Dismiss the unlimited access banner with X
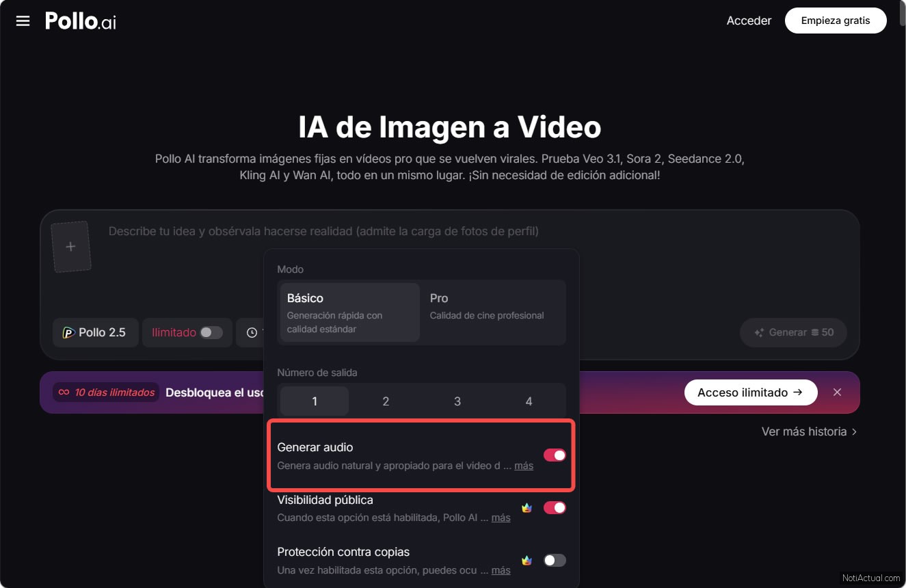This screenshot has height=588, width=906. [x=837, y=392]
